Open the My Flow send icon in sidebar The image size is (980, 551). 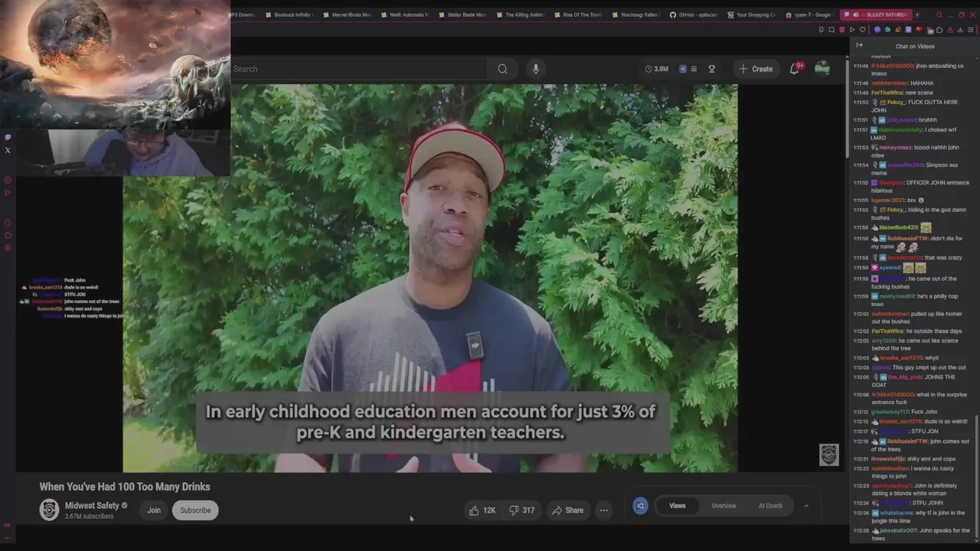[8, 192]
